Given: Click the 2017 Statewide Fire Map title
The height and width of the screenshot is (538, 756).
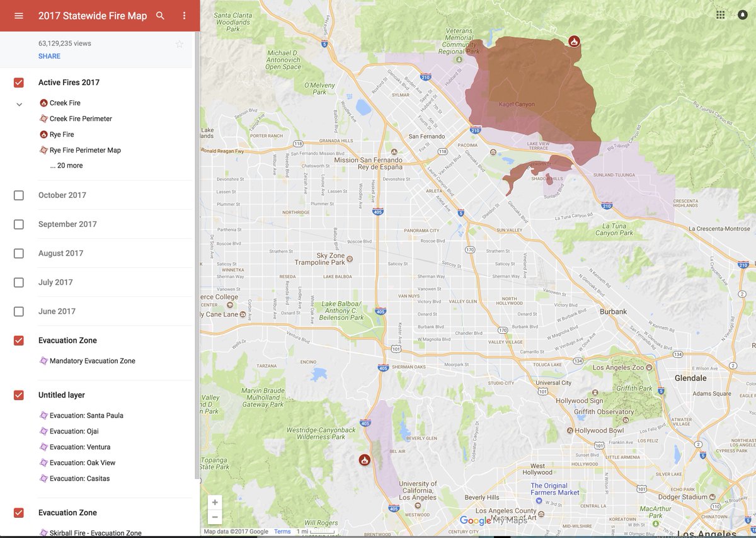Looking at the screenshot, I should (x=93, y=16).
